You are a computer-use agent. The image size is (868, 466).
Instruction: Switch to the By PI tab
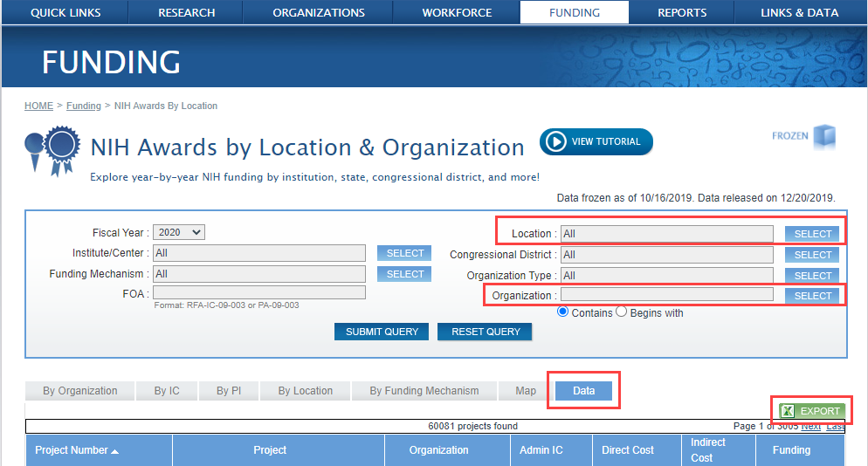click(229, 391)
